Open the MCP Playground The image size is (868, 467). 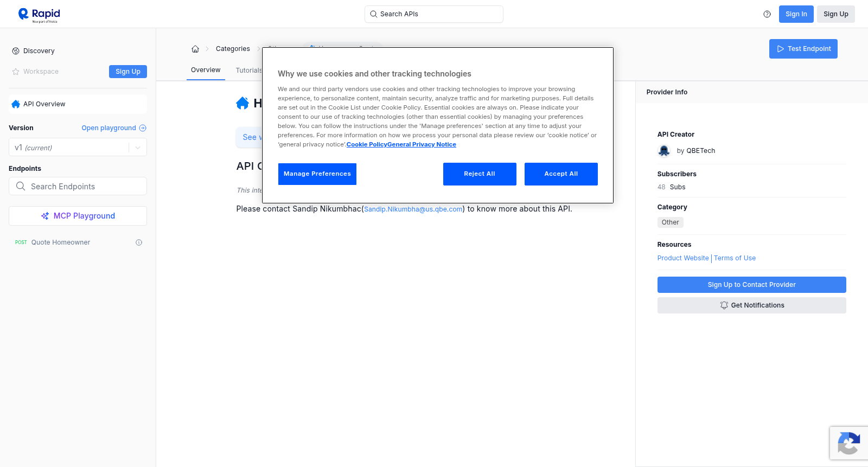(x=78, y=216)
